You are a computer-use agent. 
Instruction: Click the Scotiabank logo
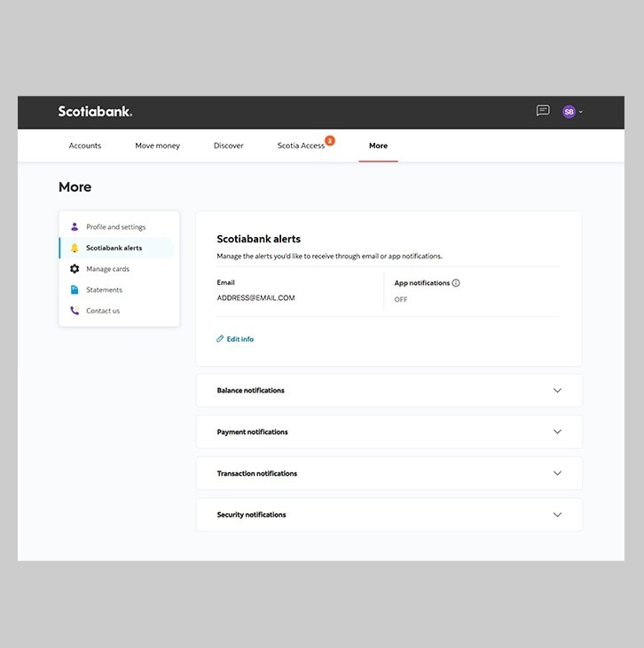coord(95,112)
